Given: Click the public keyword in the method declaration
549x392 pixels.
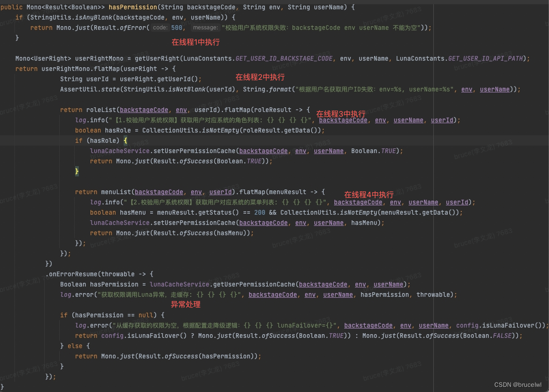Looking at the screenshot, I should click(x=12, y=7).
